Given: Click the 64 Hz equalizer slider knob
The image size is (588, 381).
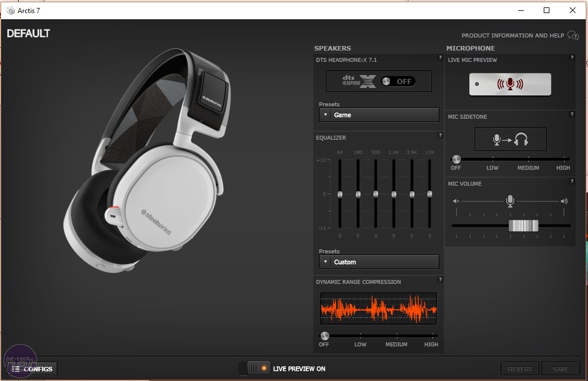Looking at the screenshot, I should (340, 194).
